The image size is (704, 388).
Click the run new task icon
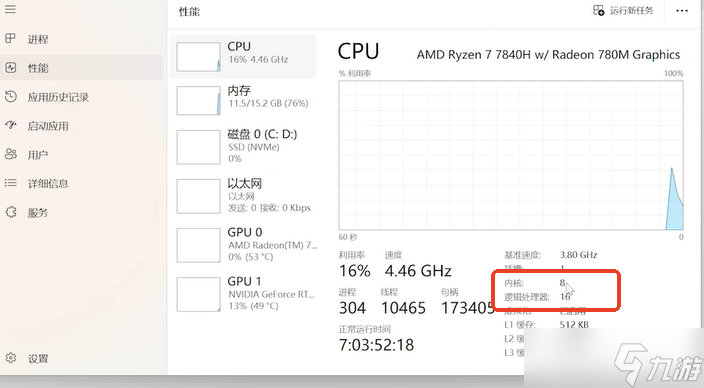[x=598, y=10]
